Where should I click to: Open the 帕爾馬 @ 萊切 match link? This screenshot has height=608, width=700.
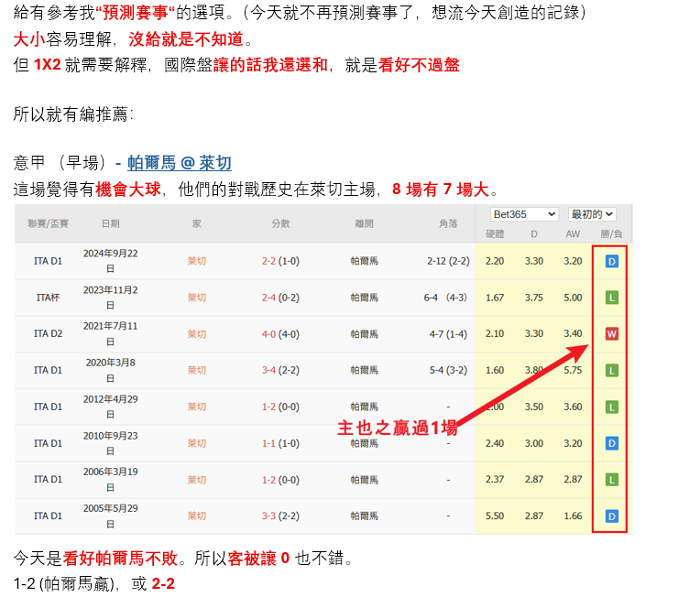point(179,163)
